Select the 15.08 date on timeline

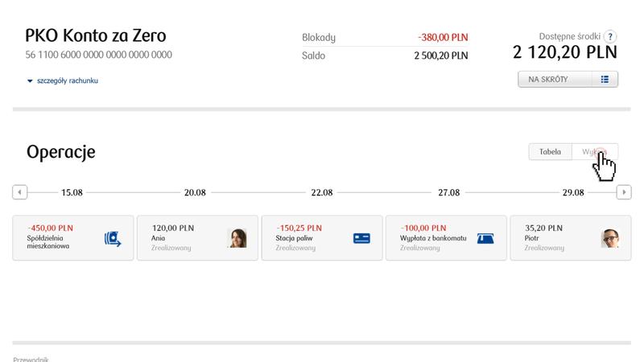[72, 193]
